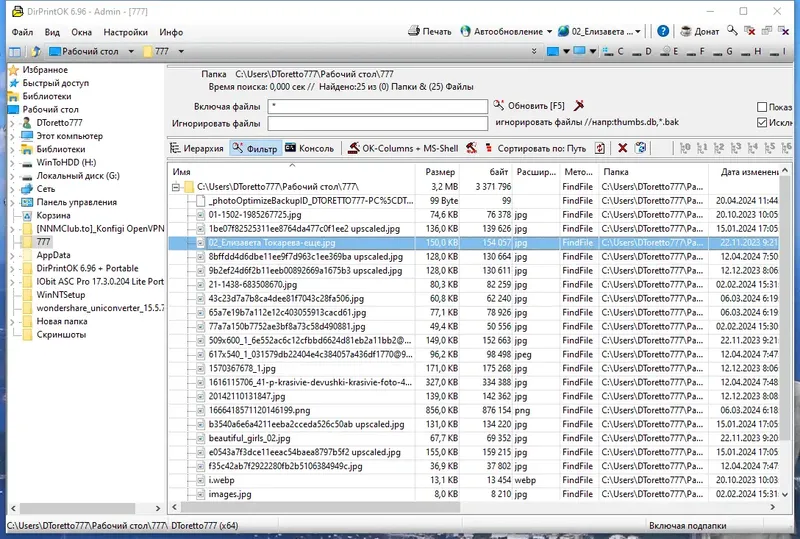Open the Инфо menu

[x=171, y=32]
